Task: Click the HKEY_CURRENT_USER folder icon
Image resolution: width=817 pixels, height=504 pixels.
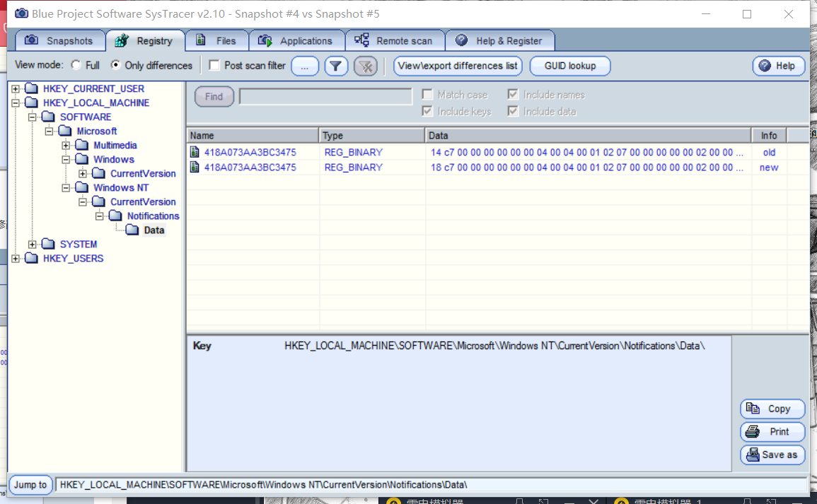Action: (x=32, y=88)
